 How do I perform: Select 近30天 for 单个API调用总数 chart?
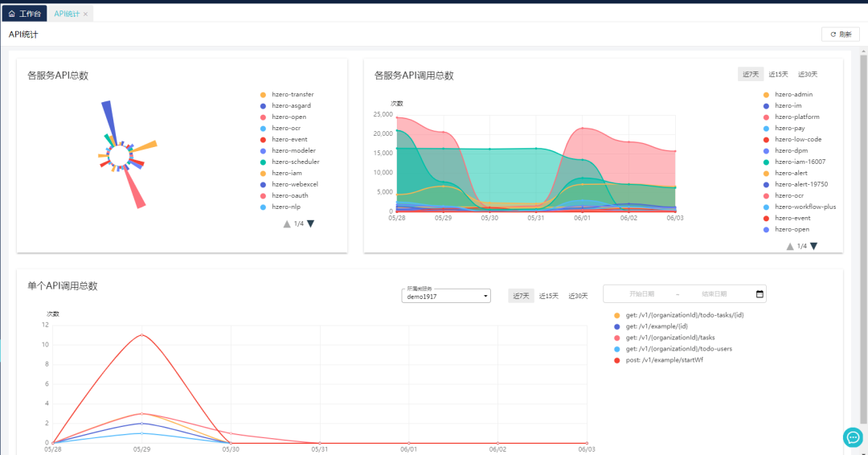click(578, 296)
